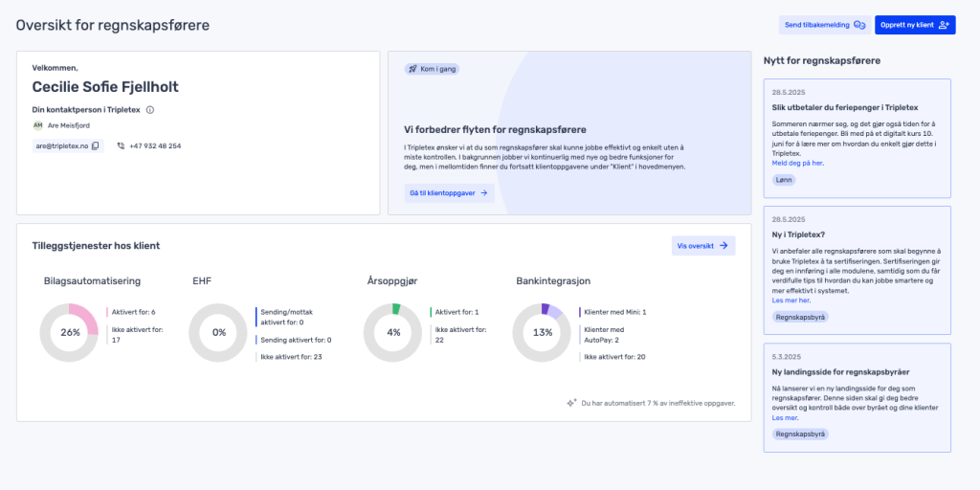Open the Meld deg på her link
The height and width of the screenshot is (490, 980).
tap(797, 163)
